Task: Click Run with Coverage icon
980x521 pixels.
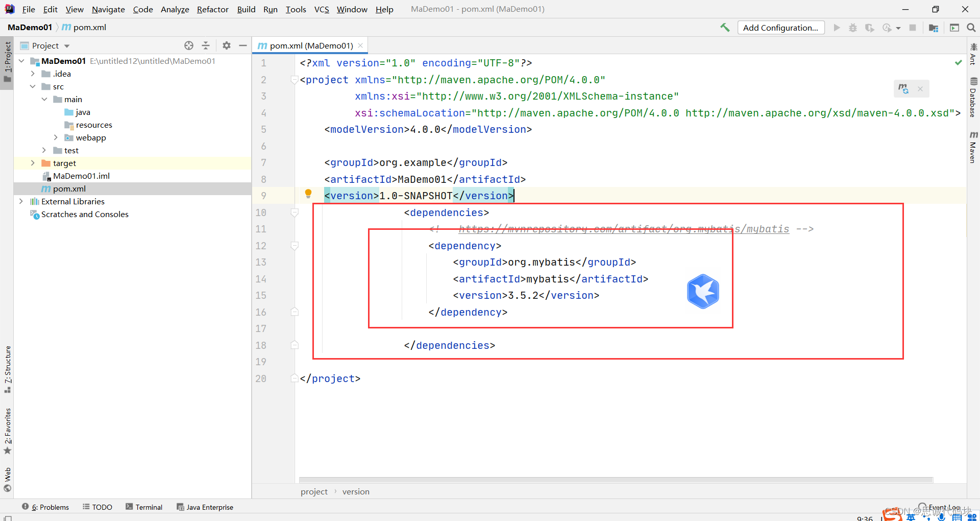Action: 870,28
